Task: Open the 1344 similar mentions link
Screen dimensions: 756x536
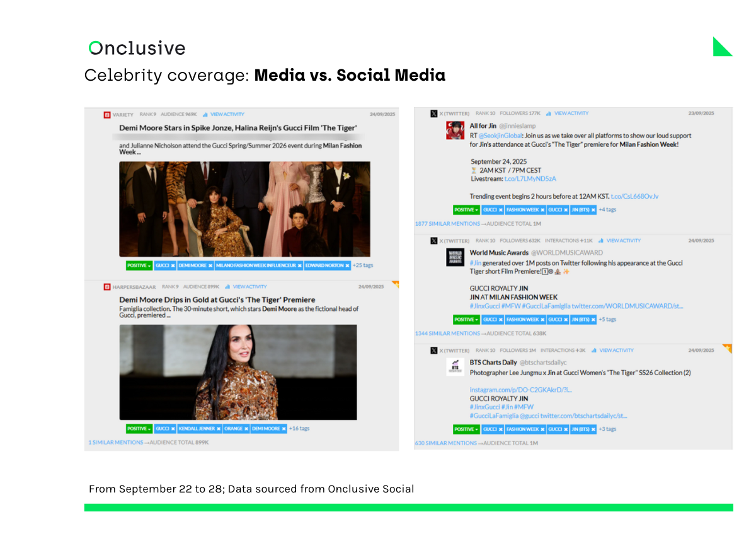Action: point(447,334)
